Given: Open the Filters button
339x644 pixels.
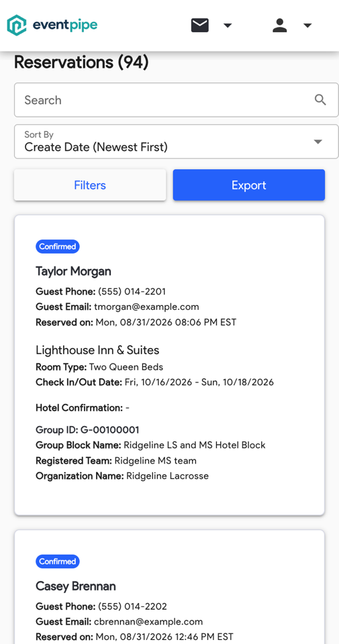Looking at the screenshot, I should point(90,185).
